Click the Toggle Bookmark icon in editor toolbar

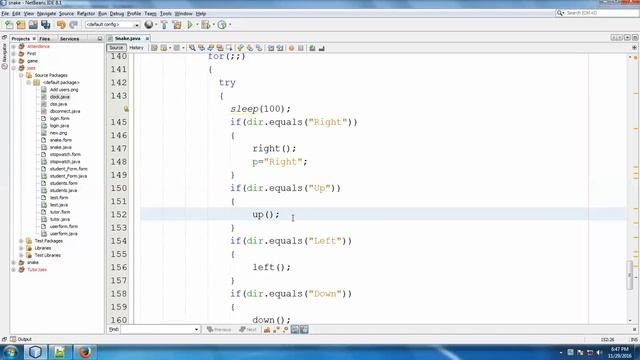[x=259, y=48]
